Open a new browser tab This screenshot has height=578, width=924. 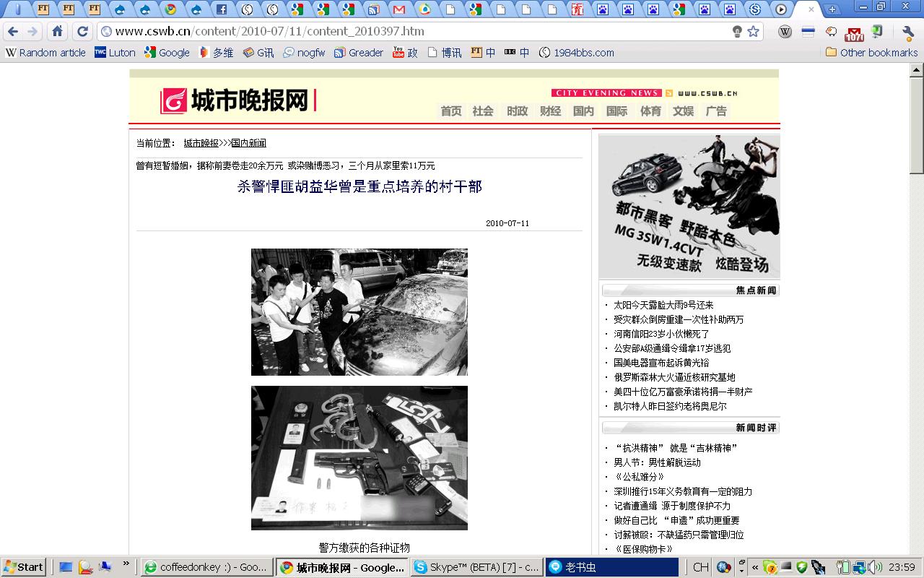coord(832,9)
